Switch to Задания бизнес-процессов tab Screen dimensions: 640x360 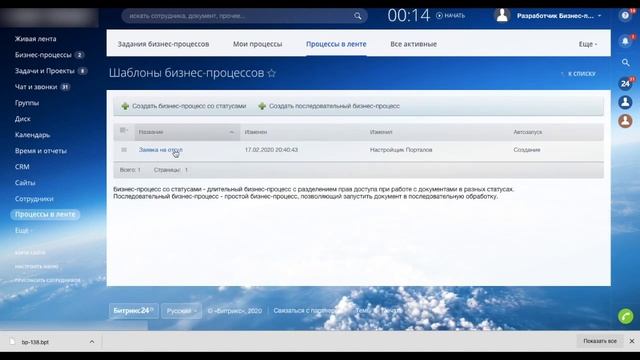tap(163, 44)
